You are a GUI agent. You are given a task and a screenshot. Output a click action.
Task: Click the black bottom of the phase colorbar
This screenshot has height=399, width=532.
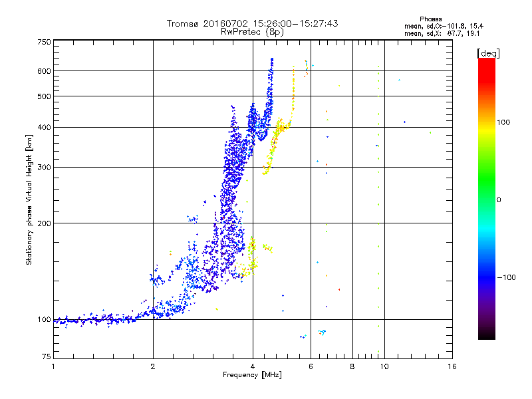pos(487,334)
